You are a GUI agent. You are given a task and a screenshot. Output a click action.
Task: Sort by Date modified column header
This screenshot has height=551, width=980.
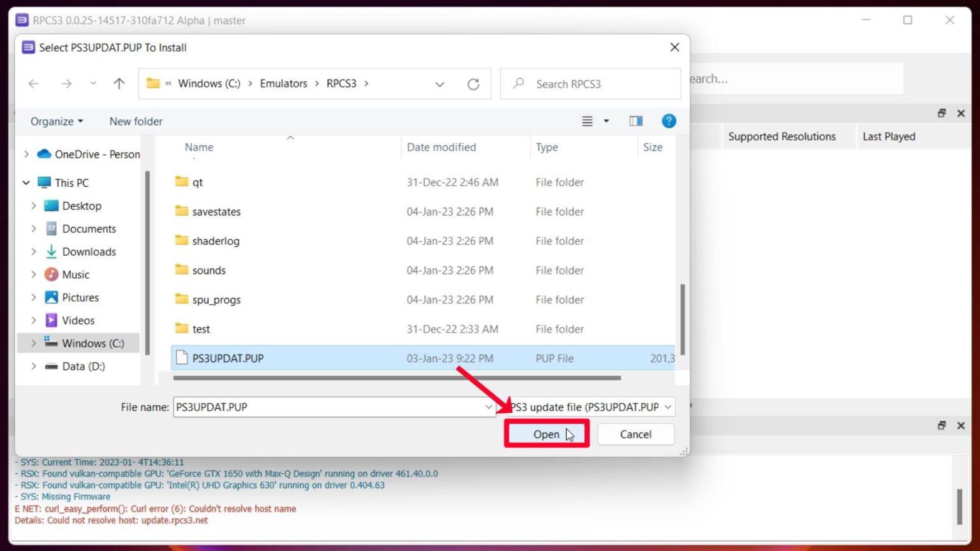(x=442, y=147)
